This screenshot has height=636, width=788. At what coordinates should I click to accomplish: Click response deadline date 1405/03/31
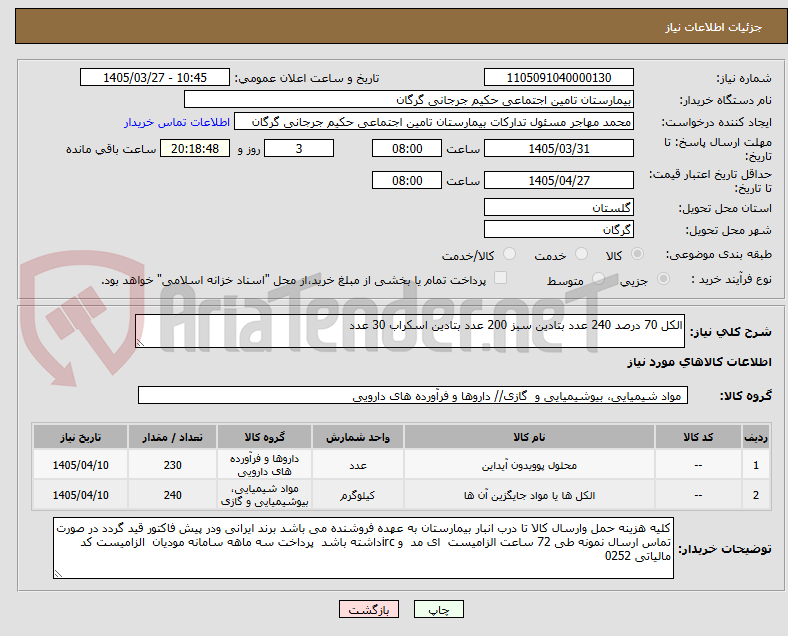tap(558, 148)
